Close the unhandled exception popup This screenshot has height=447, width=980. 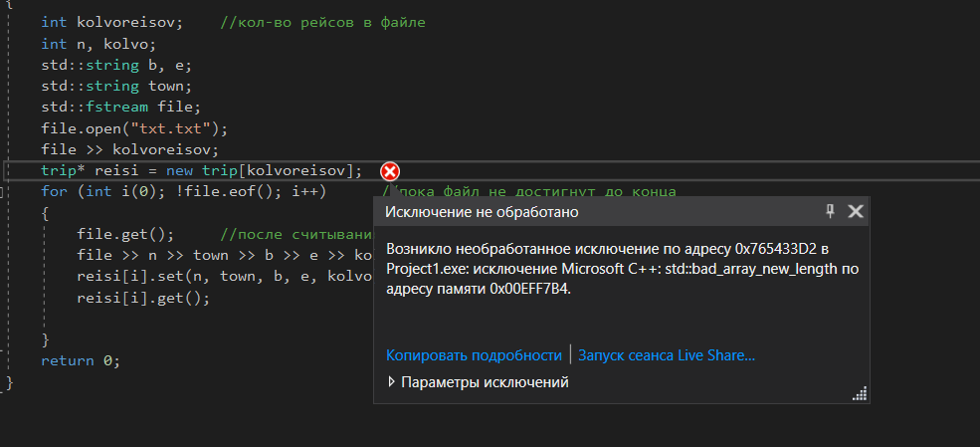tap(855, 211)
